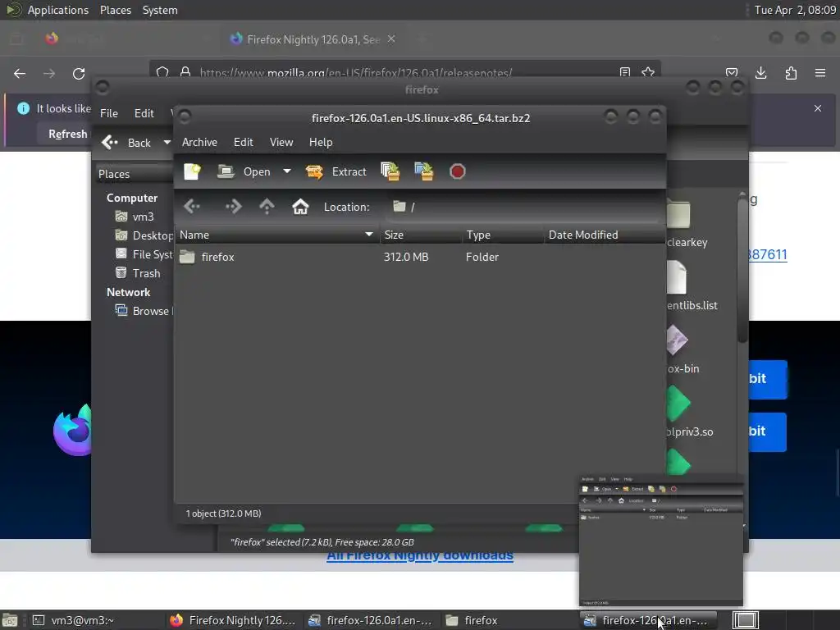This screenshot has width=840, height=630.
Task: Open All Firefox Nightly downloads link
Action: point(419,555)
